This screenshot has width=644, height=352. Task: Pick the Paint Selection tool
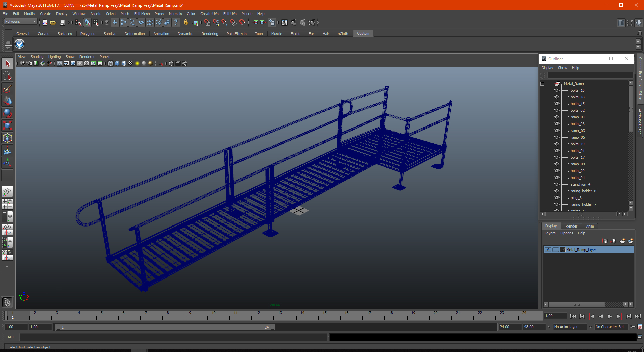7,89
